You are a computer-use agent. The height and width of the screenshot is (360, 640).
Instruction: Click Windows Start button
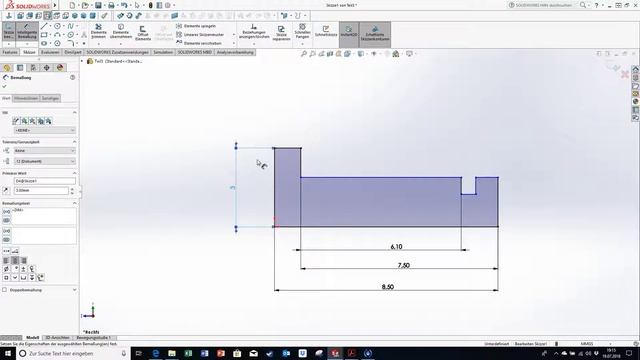(x=8, y=353)
